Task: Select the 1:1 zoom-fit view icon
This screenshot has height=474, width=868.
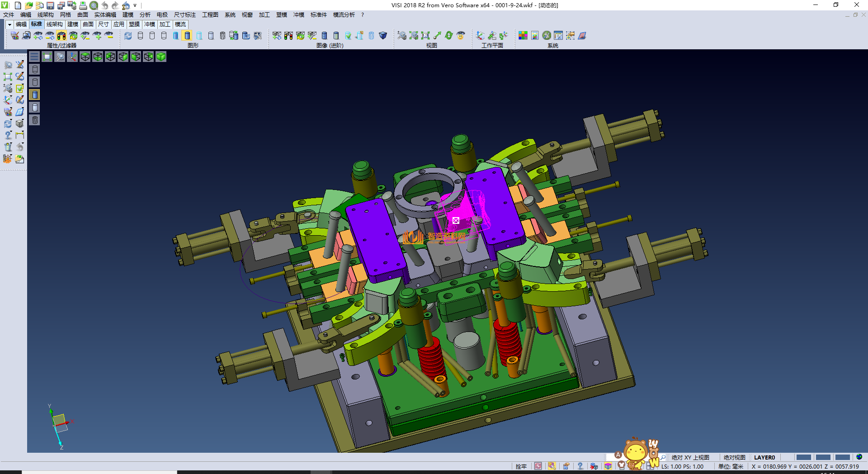Action: pyautogui.click(x=425, y=35)
